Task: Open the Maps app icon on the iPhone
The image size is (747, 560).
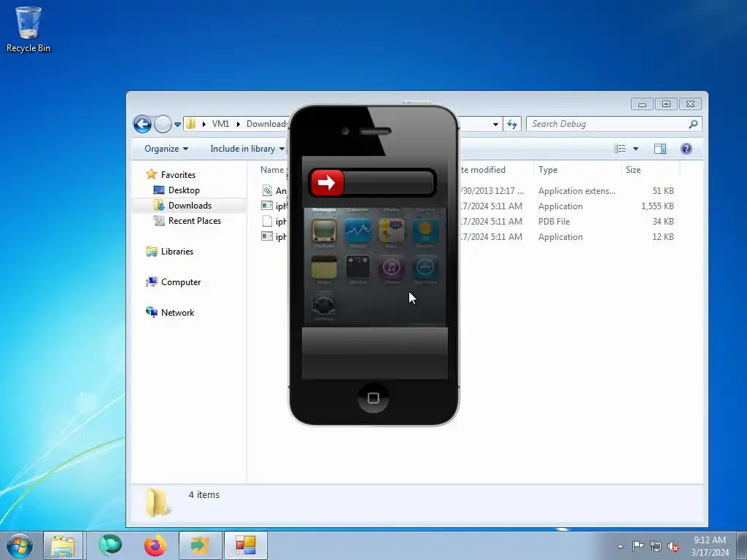Action: tap(391, 231)
